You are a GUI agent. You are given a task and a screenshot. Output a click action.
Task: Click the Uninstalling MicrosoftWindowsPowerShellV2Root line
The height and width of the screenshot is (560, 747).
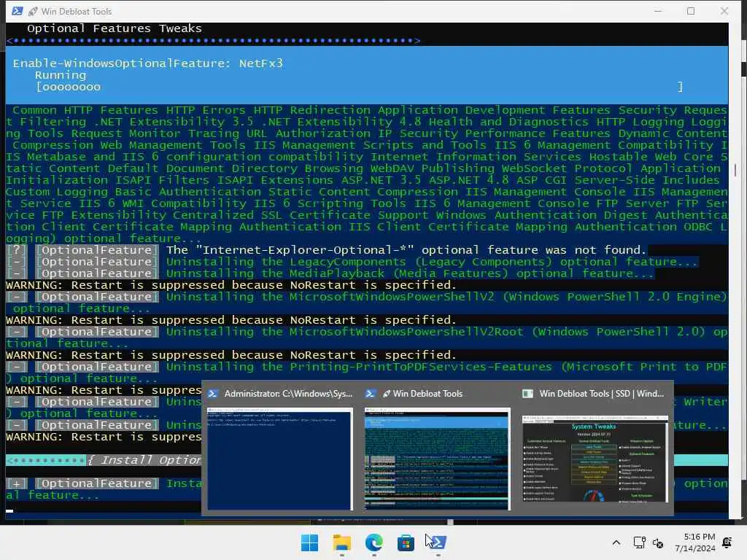point(367,338)
